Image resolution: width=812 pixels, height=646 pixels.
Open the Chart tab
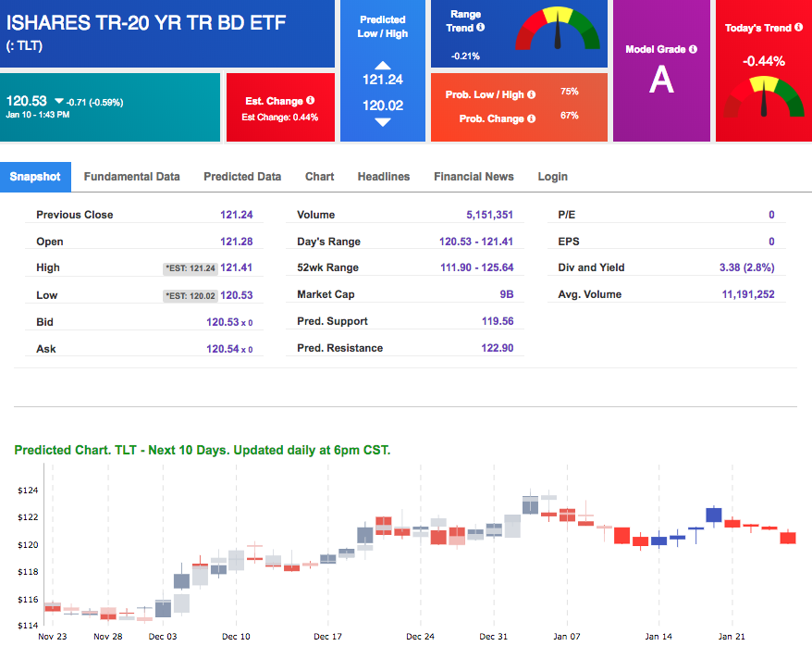(319, 177)
